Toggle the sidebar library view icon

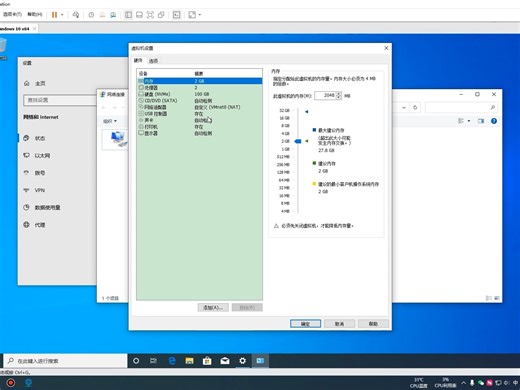point(128,15)
